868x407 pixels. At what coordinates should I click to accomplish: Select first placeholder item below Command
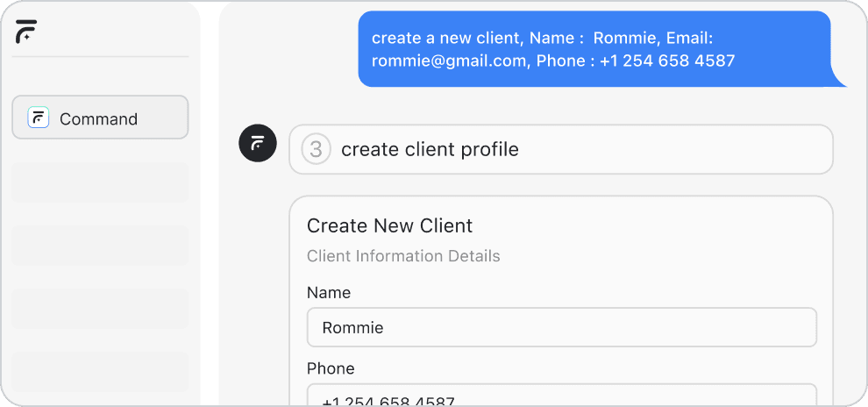click(x=100, y=182)
